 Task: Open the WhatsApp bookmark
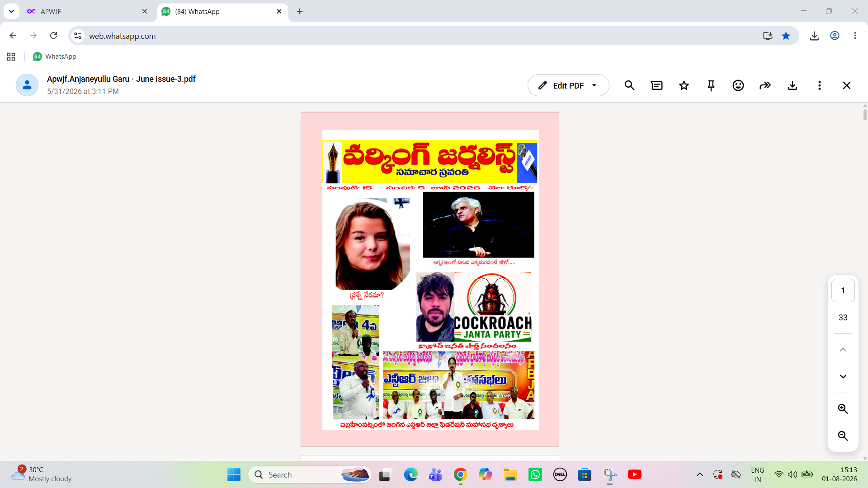(54, 56)
